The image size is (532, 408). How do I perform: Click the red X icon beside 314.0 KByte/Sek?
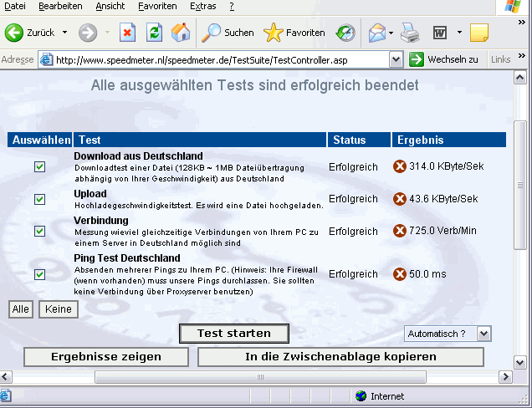point(400,166)
